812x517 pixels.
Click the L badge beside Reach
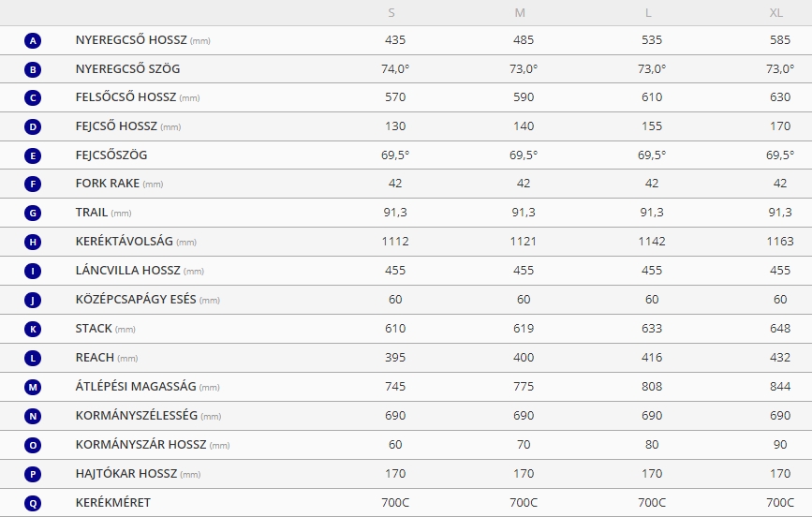point(33,358)
